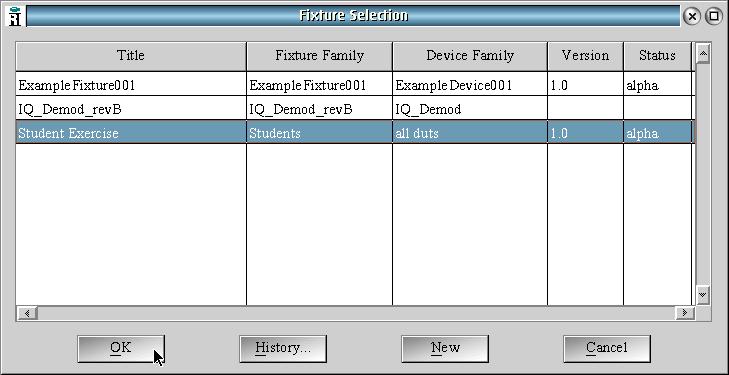Click the scroll left arrow
Viewport: 729px width, 375px height.
tap(27, 313)
